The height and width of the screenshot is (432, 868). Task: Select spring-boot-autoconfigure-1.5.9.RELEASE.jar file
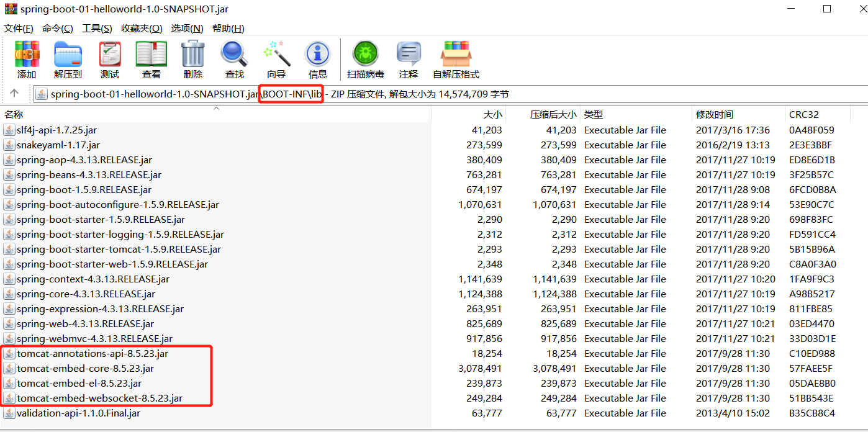pos(118,205)
